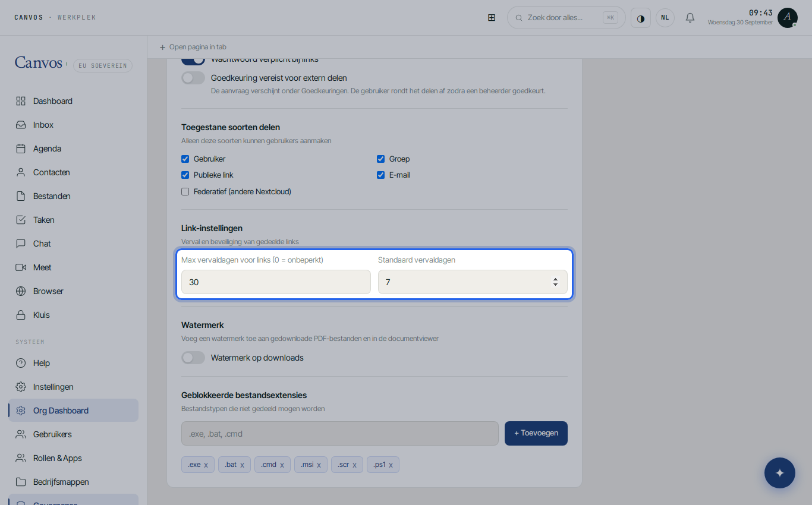This screenshot has height=505, width=812.
Task: Open Meet video calls
Action: [73, 267]
